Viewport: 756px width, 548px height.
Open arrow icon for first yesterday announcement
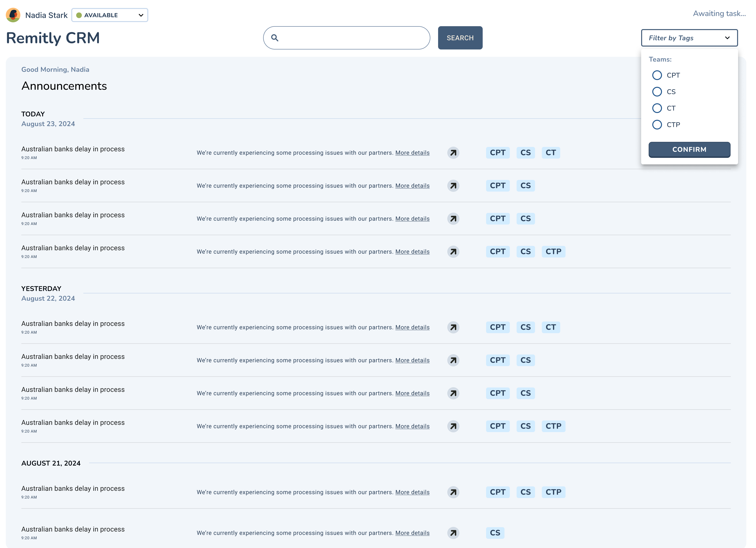(x=453, y=327)
